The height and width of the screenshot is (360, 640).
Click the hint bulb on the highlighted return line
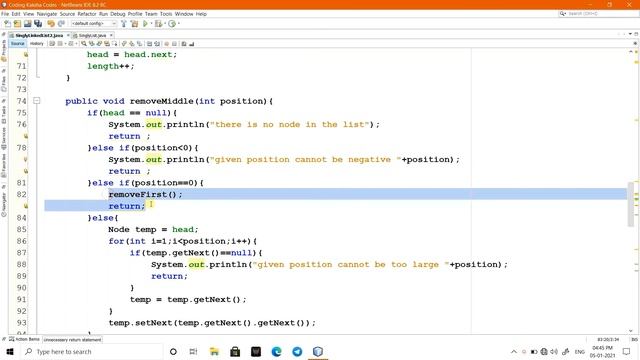[26, 206]
